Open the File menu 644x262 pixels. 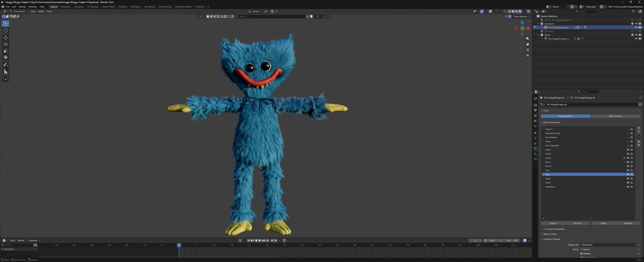[x=8, y=6]
